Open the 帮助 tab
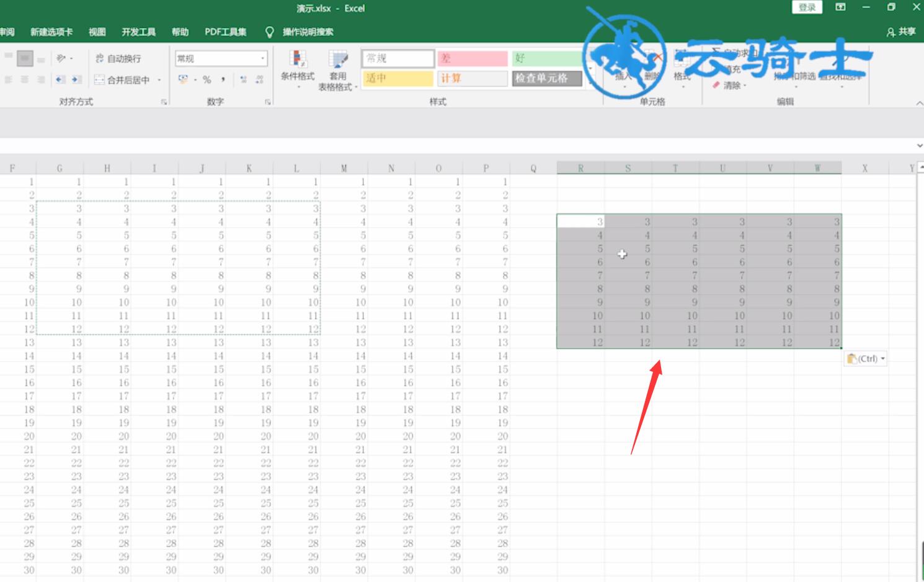The width and height of the screenshot is (924, 582). [x=180, y=32]
